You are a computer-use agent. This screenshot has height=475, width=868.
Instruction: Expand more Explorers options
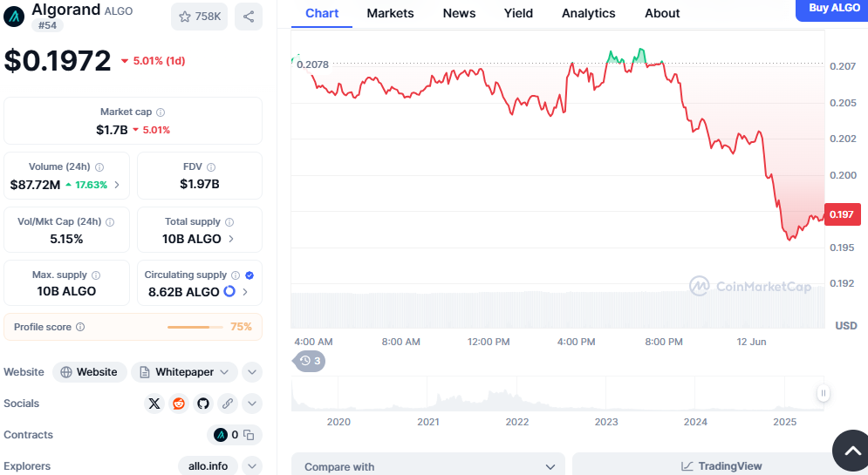tap(252, 466)
